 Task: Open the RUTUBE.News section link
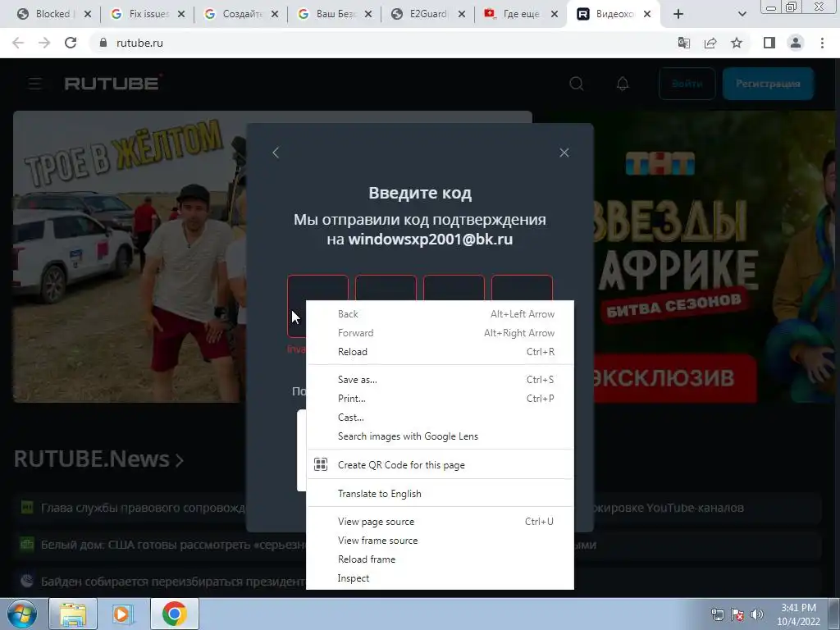99,459
